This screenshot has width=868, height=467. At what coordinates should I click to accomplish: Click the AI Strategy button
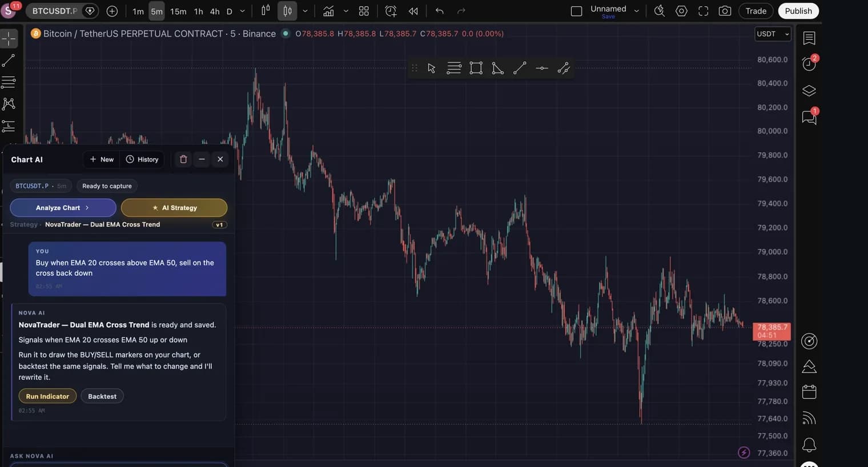[174, 208]
